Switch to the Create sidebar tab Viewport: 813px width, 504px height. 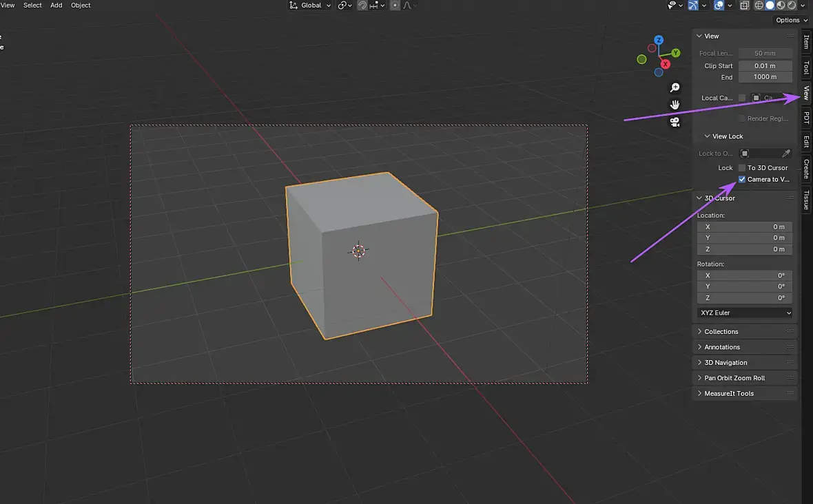[806, 169]
